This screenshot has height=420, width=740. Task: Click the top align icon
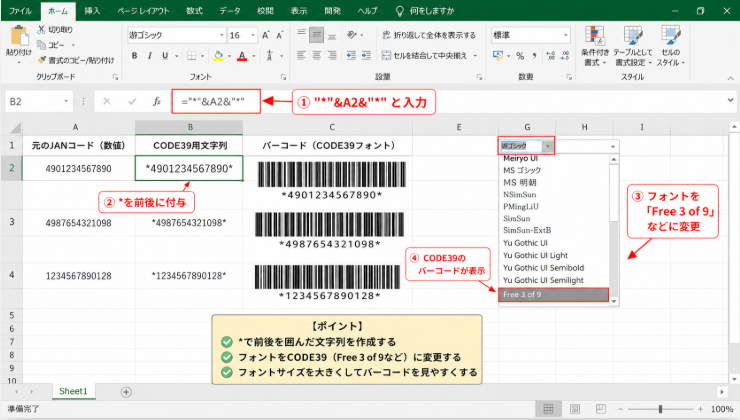pos(302,34)
